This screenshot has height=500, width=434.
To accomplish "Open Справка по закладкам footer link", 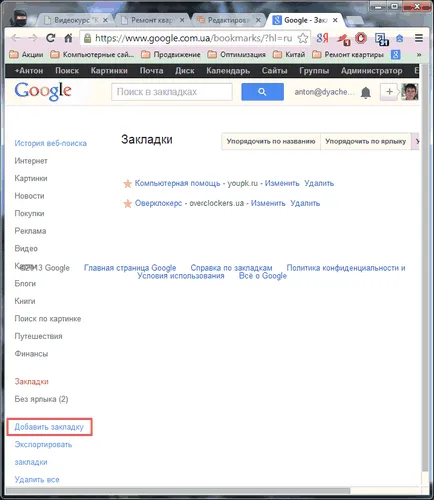I will pos(231,268).
